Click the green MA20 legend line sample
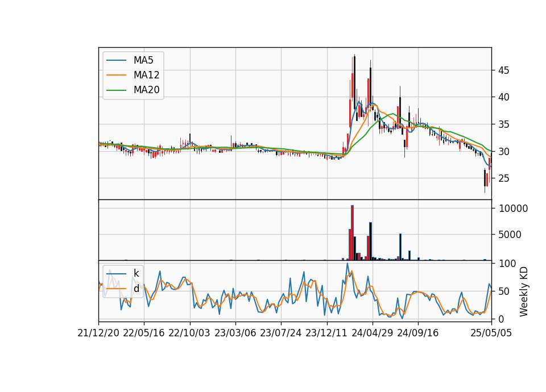Screen dimensions: 546x392 pos(116,90)
